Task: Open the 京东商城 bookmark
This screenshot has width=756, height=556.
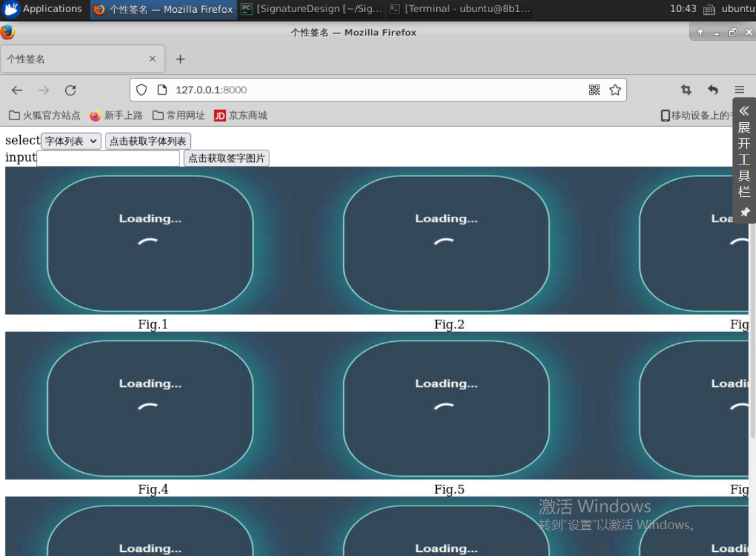Action: coord(241,115)
